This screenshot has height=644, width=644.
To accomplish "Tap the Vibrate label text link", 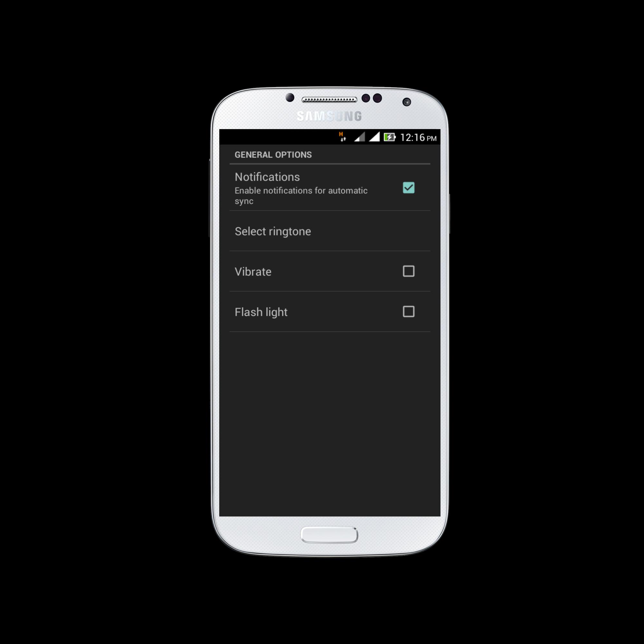I will tap(252, 271).
